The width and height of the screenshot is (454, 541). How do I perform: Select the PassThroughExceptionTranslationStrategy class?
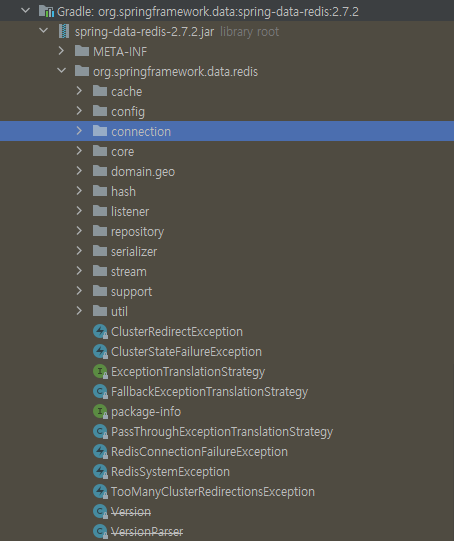(222, 432)
